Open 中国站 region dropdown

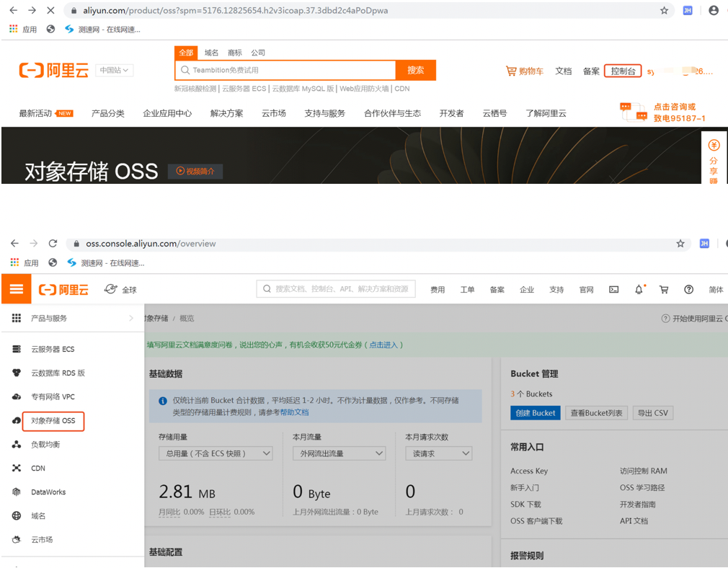(x=114, y=70)
